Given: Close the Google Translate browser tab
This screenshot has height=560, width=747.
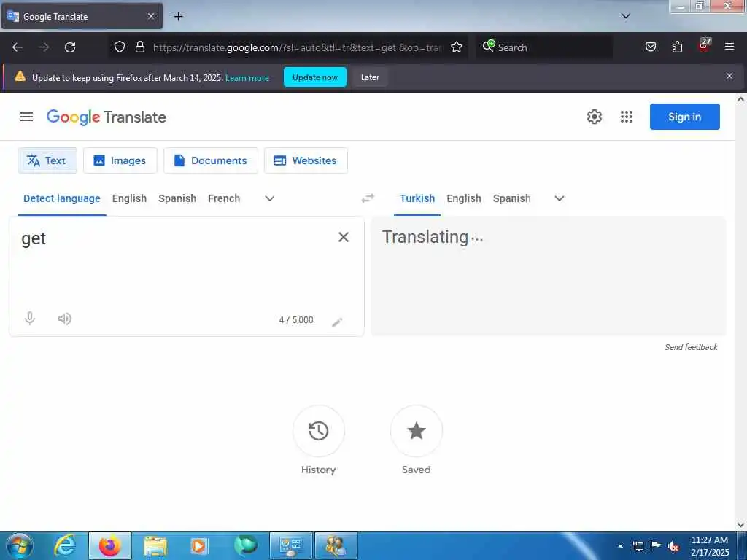Looking at the screenshot, I should pyautogui.click(x=151, y=16).
